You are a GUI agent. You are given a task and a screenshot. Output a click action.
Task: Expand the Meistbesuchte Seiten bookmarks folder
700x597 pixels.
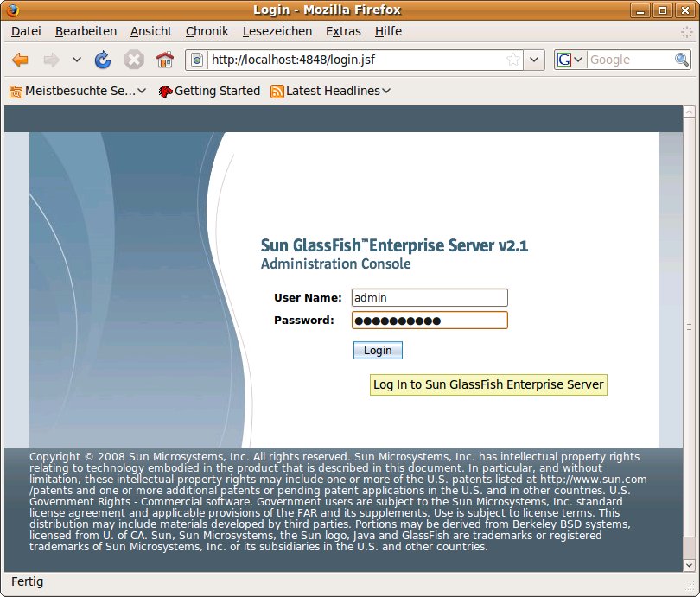click(x=78, y=91)
